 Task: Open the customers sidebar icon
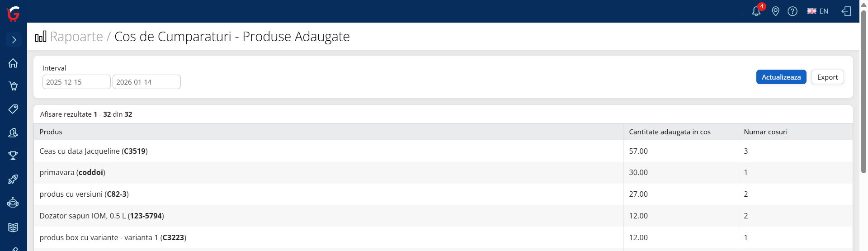pyautogui.click(x=13, y=133)
